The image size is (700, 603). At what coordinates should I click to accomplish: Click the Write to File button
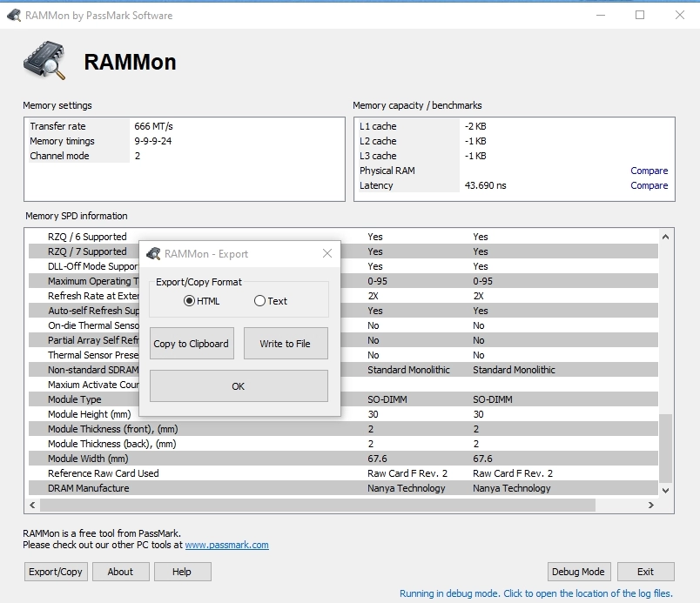click(x=285, y=344)
